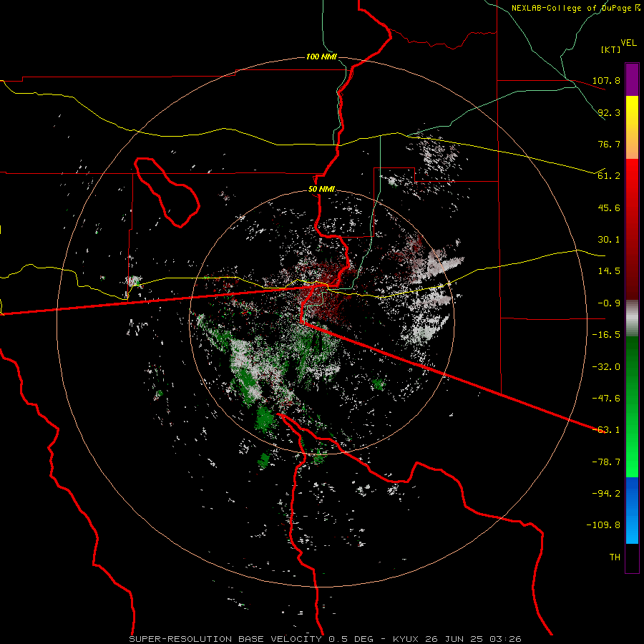Select the -109.8 velocity scale value
This screenshot has height=644, width=644.
coord(604,525)
